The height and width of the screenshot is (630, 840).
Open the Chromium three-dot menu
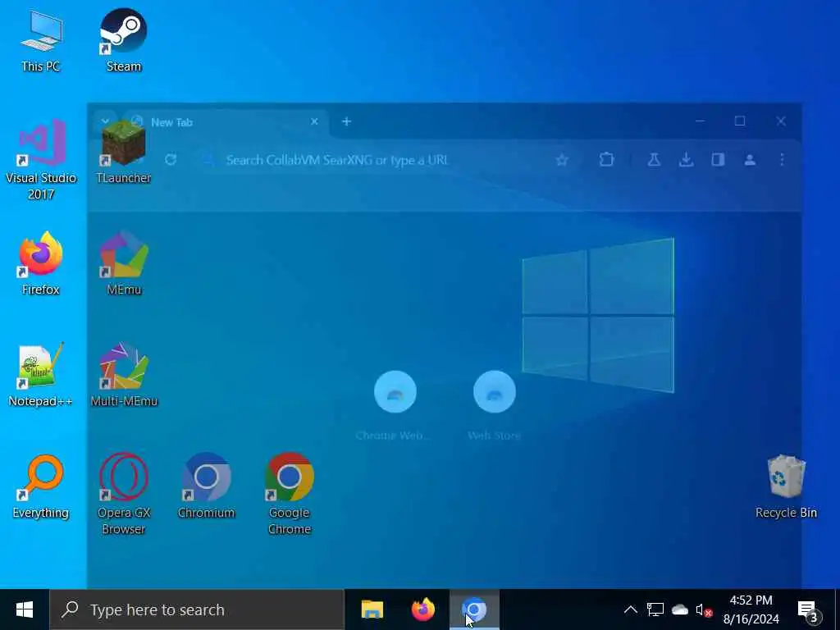coord(782,160)
